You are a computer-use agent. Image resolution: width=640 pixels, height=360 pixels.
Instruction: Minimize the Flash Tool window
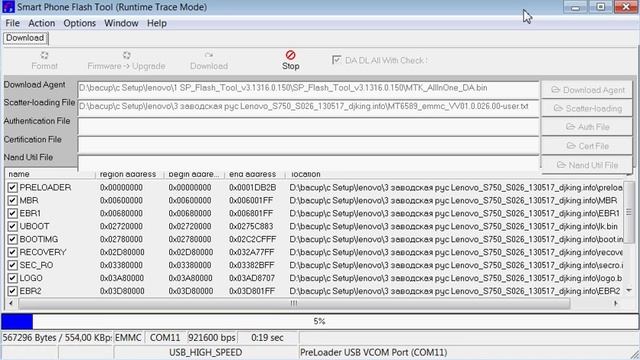[576, 7]
